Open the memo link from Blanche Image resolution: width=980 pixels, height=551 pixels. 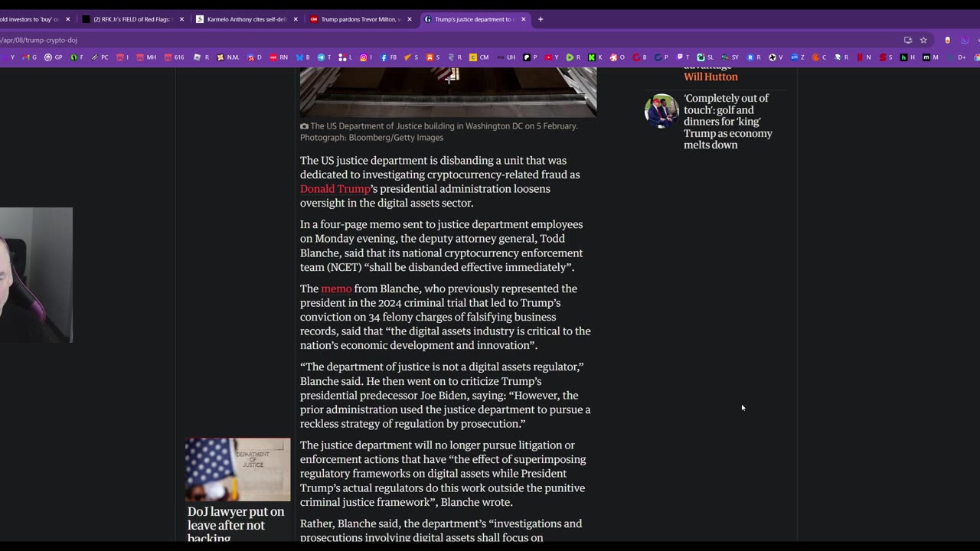coord(336,289)
